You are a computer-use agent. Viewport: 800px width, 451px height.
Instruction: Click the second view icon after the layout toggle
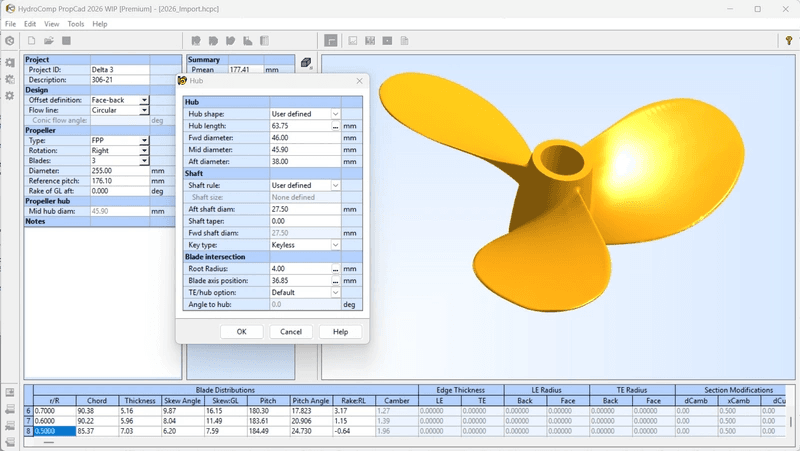(x=370, y=41)
